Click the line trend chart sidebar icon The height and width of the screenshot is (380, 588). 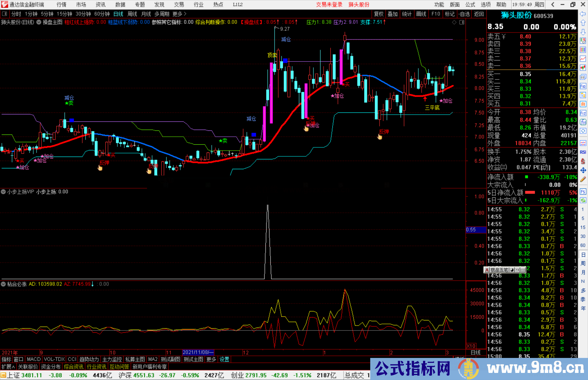coord(583,59)
